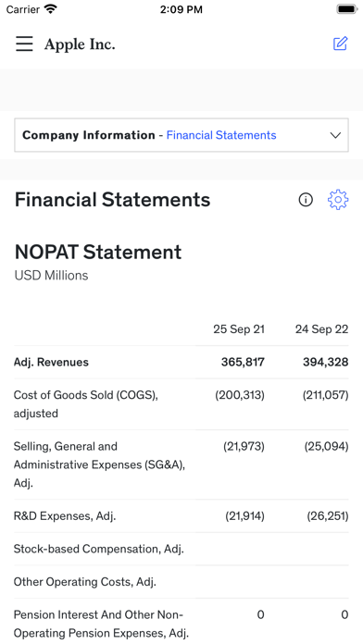Open the settings gear for Financial Statements
This screenshot has width=363, height=644.
tap(338, 200)
